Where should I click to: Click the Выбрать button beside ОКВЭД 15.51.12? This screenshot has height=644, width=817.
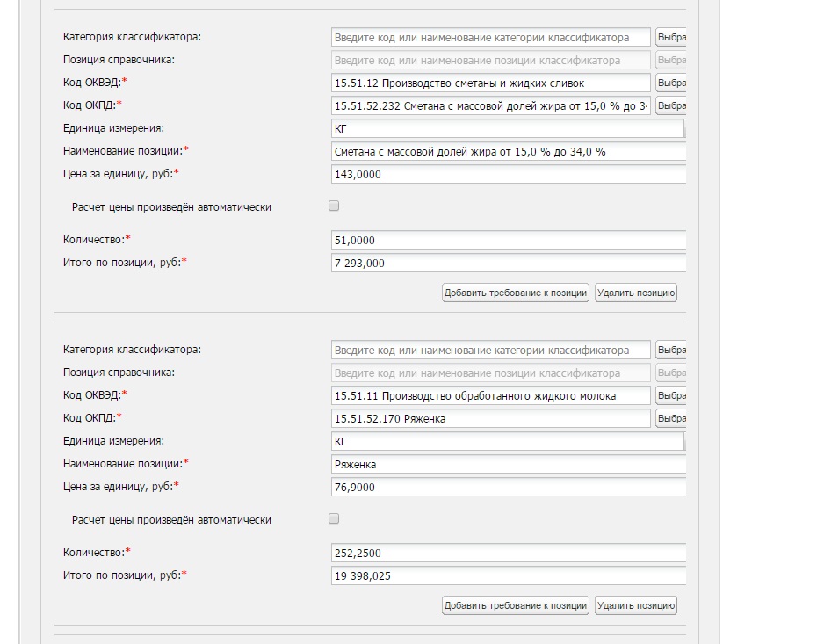click(x=671, y=83)
